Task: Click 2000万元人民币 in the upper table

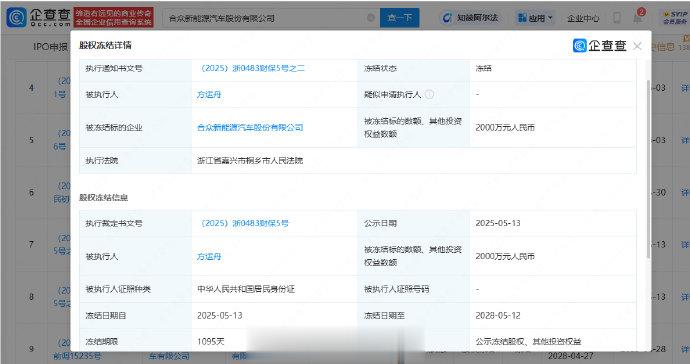Action: (505, 128)
